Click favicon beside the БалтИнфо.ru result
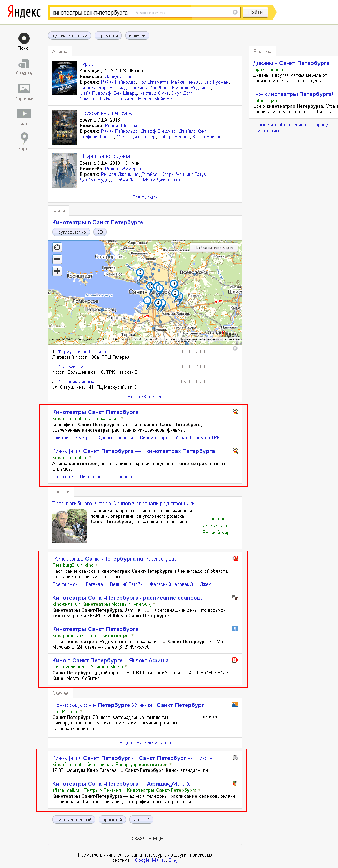 pyautogui.click(x=235, y=705)
